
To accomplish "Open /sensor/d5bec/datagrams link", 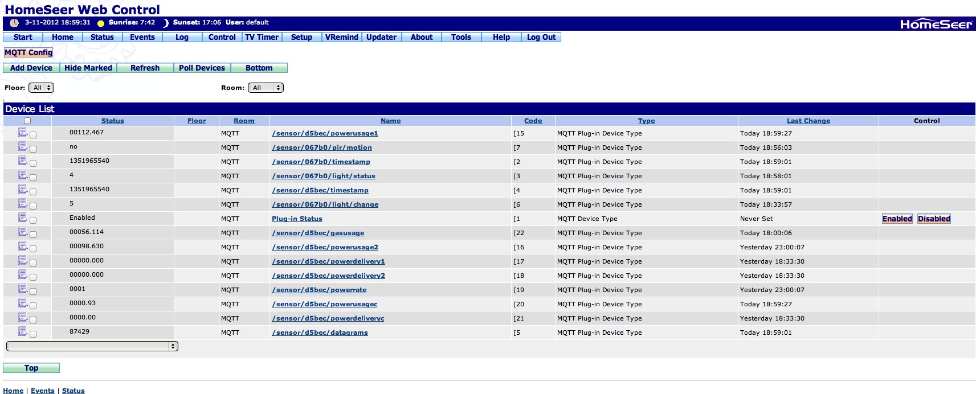I will [x=320, y=333].
